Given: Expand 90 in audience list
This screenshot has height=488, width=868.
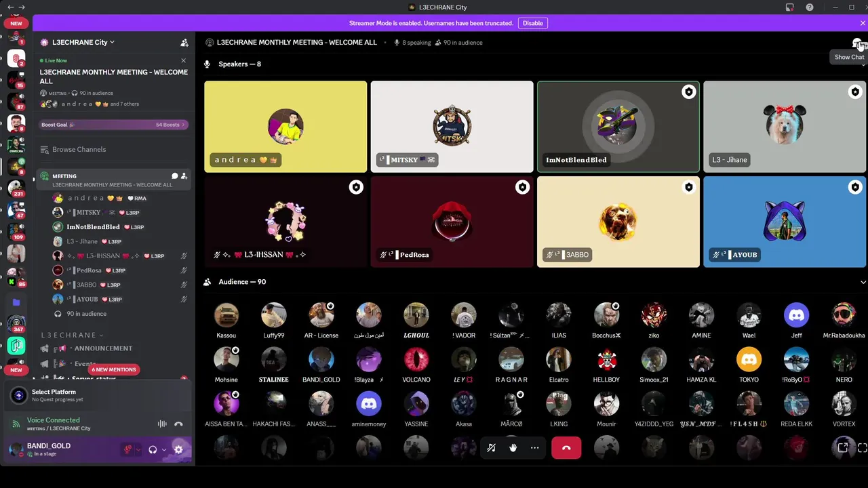Looking at the screenshot, I should pos(86,314).
